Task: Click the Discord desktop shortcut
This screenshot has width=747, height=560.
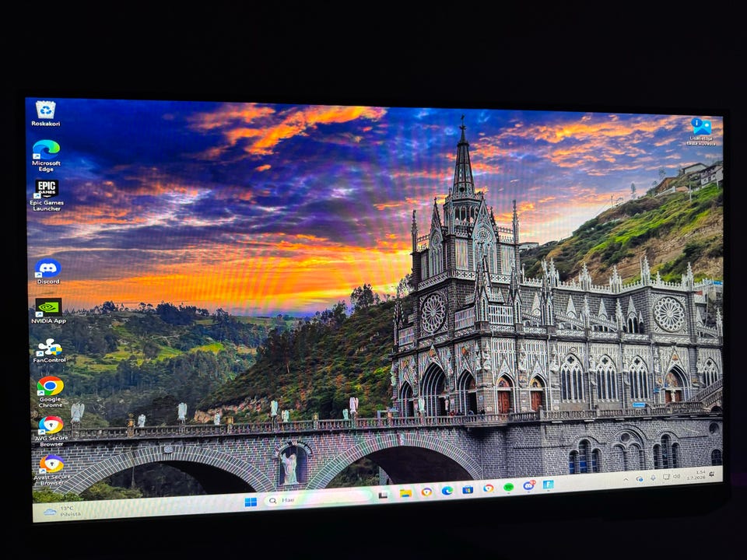Action: click(x=47, y=272)
